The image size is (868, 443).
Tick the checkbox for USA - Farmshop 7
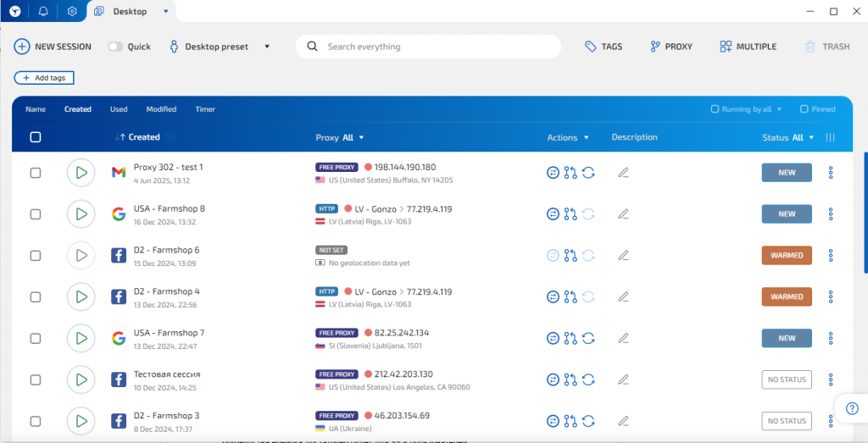click(36, 338)
